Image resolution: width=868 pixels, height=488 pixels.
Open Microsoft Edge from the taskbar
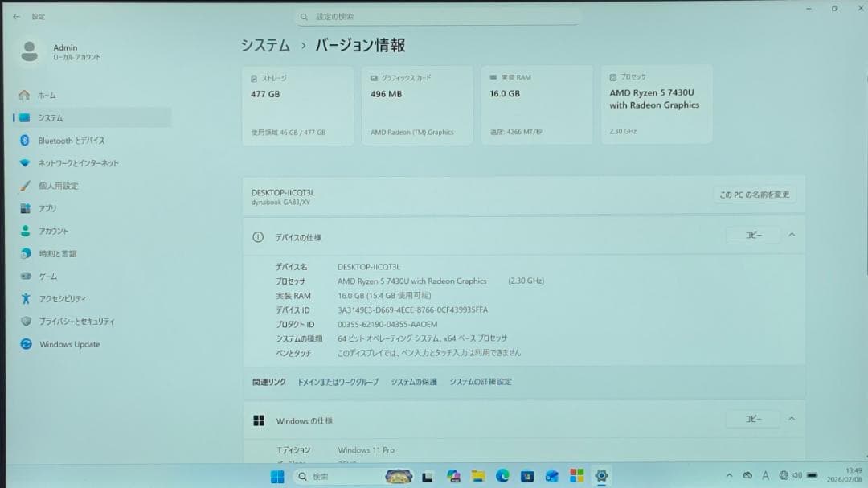pos(502,477)
